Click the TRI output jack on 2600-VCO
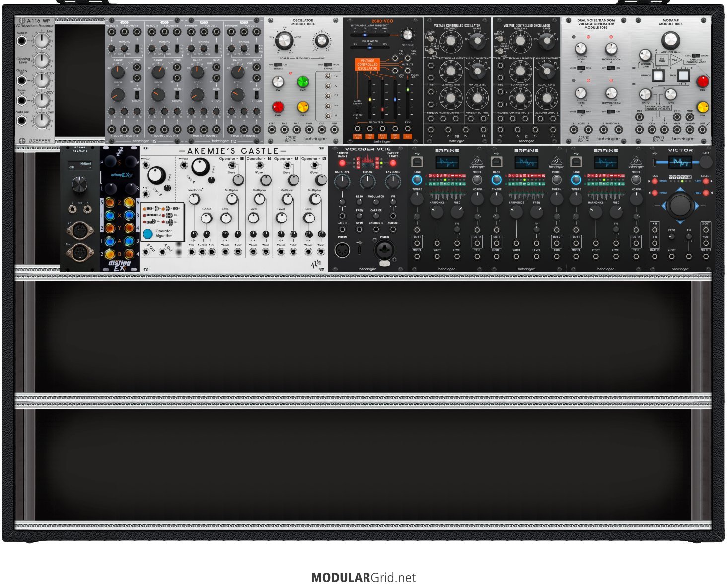The image size is (728, 588). tap(395, 58)
